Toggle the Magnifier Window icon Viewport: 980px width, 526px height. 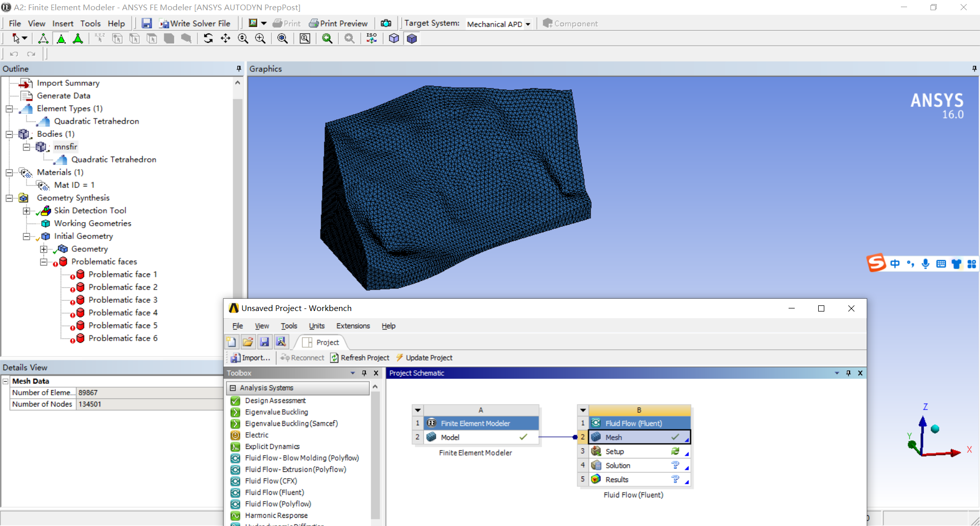click(x=305, y=38)
